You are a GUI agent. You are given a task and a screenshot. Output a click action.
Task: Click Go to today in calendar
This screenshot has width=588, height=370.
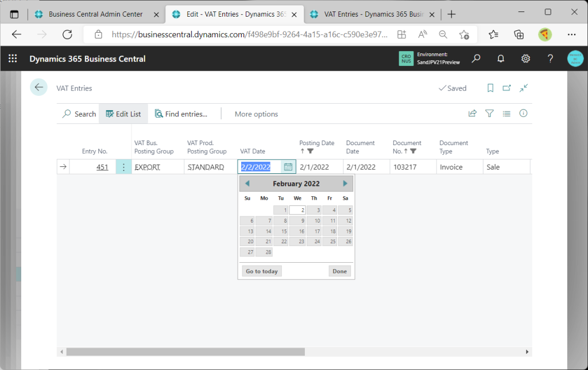[262, 271]
